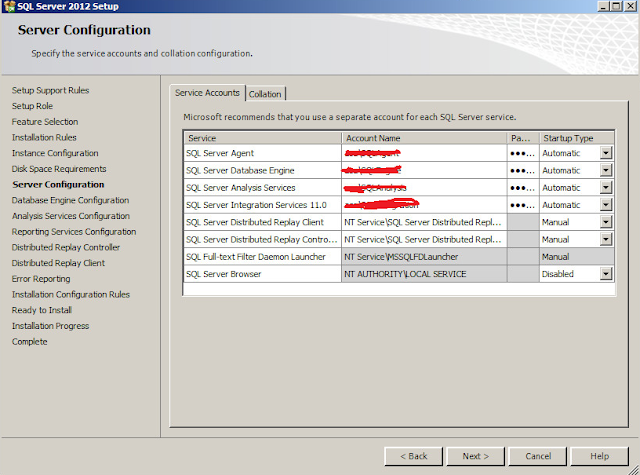Viewport: 640px width, 475px height.
Task: Click Error Reporting step
Action: (41, 279)
